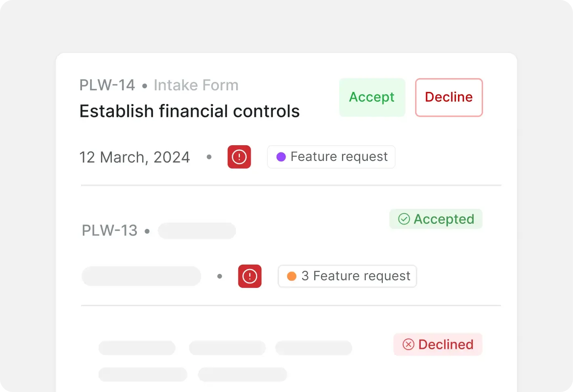Click the first placeholder pill in the Declined row

(x=137, y=348)
